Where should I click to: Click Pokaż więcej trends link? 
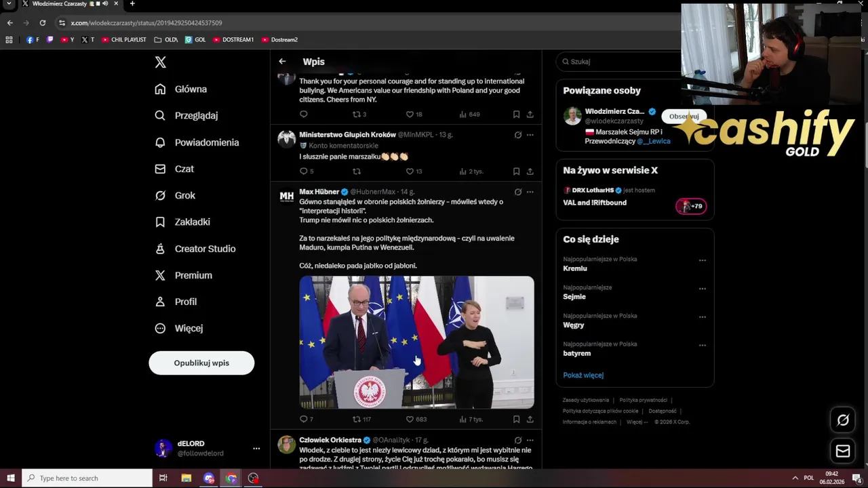(x=583, y=375)
